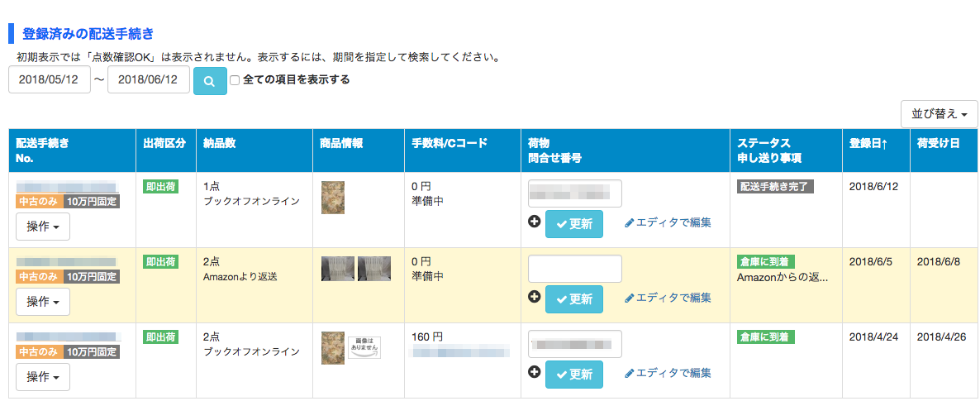Click the end date field 2018/06/12
Screen dimensions: 980x401
(148, 80)
